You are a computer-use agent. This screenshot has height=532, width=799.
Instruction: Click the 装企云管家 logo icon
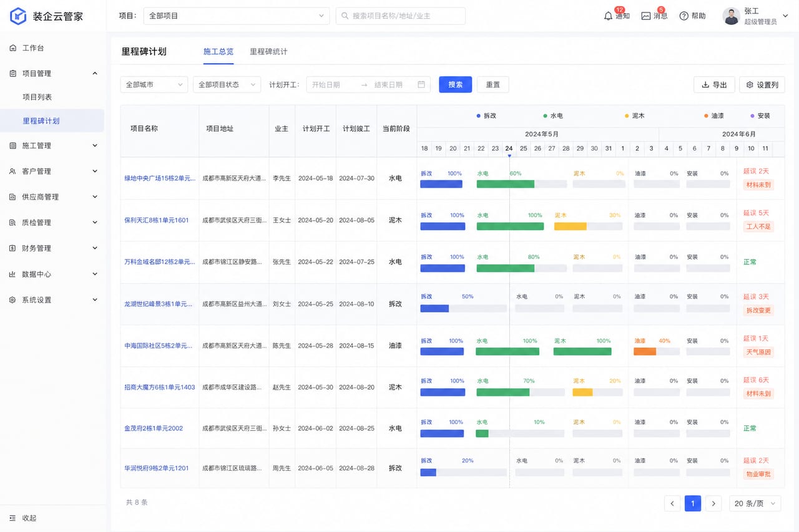(x=18, y=16)
